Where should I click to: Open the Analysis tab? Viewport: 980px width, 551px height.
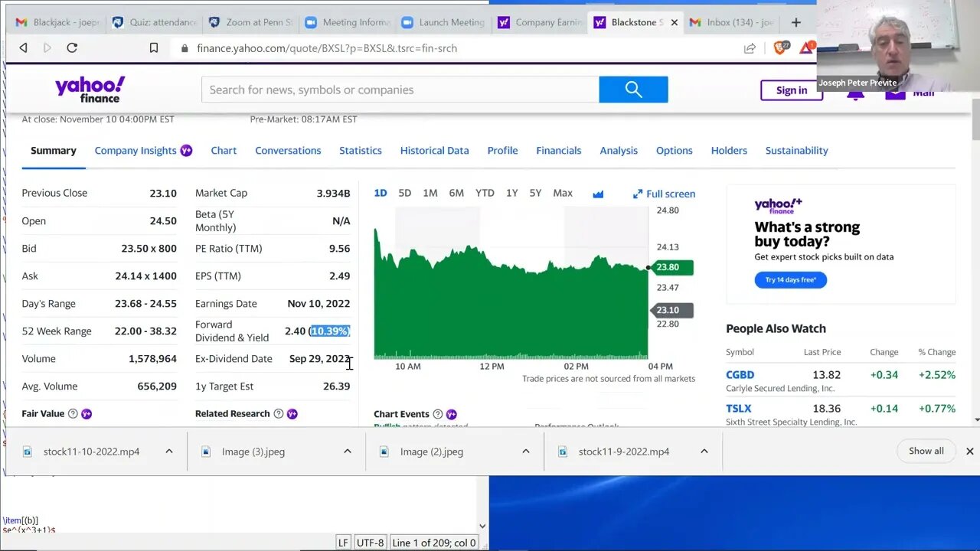tap(619, 151)
